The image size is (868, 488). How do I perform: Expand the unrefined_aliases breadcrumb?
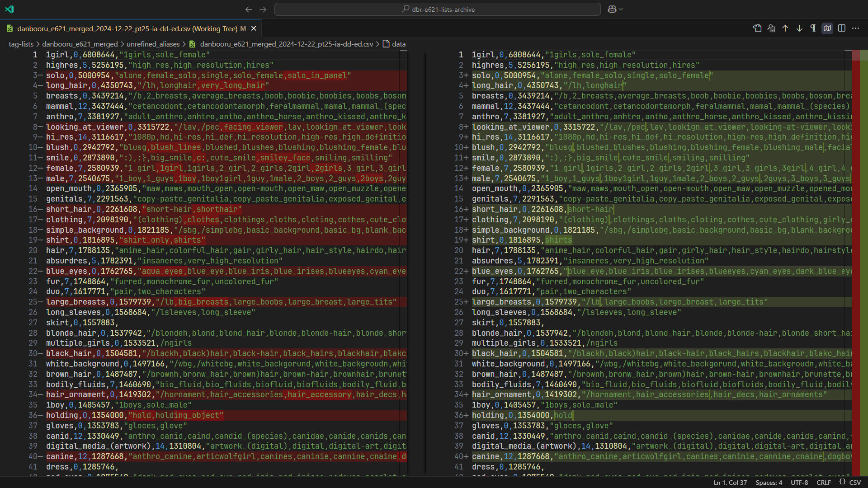(153, 44)
